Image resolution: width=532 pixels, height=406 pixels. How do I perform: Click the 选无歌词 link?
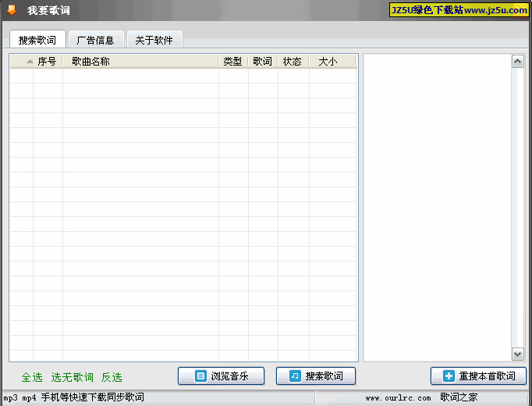[x=72, y=377]
